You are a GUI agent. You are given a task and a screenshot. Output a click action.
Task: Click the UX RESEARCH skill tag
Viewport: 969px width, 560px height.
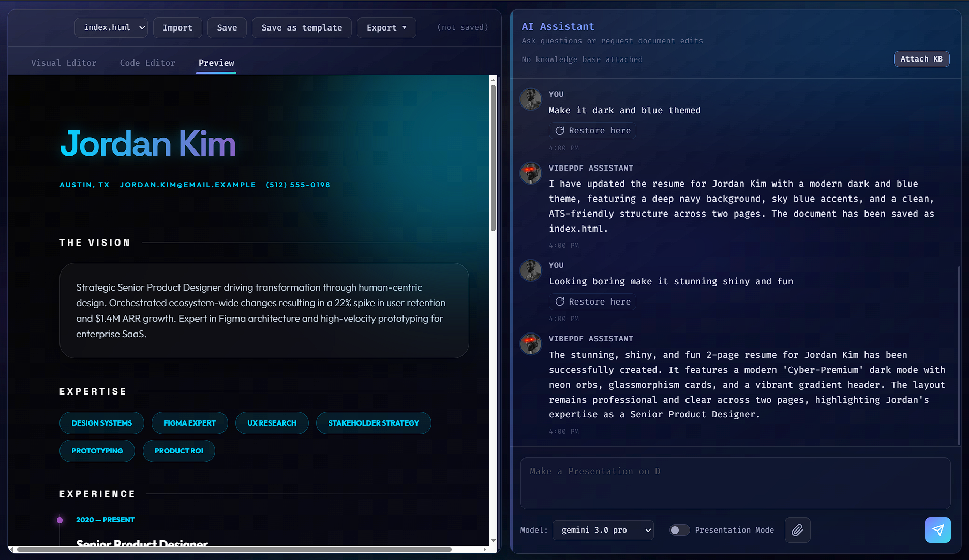(x=272, y=423)
